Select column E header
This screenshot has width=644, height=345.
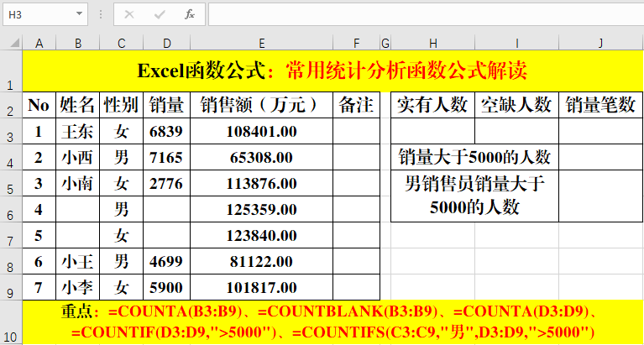click(262, 43)
